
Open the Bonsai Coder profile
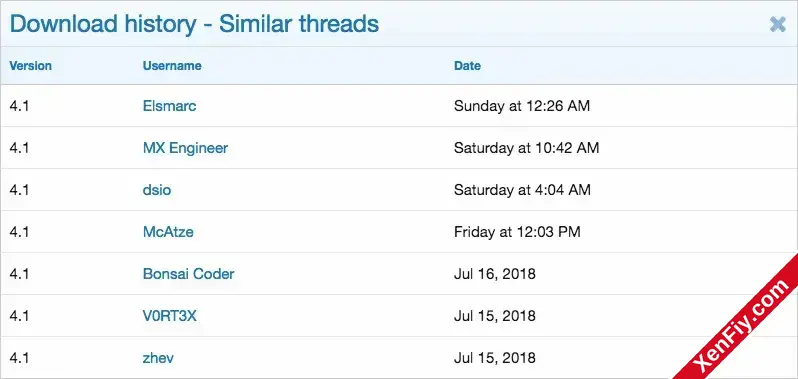coord(188,274)
